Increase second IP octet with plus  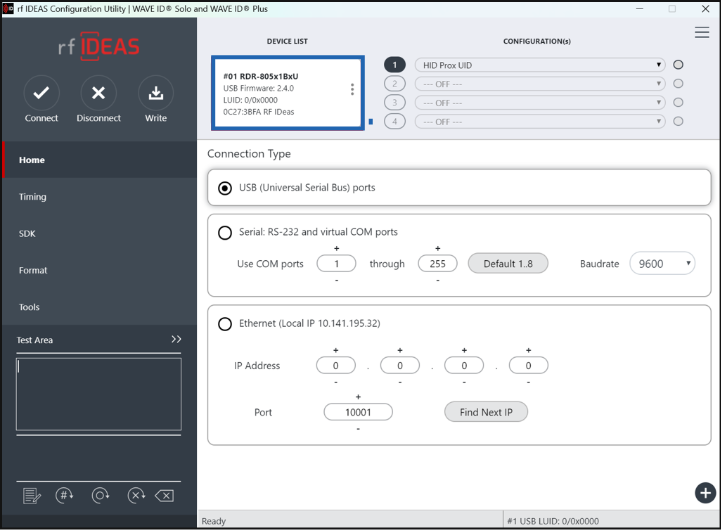pos(400,350)
